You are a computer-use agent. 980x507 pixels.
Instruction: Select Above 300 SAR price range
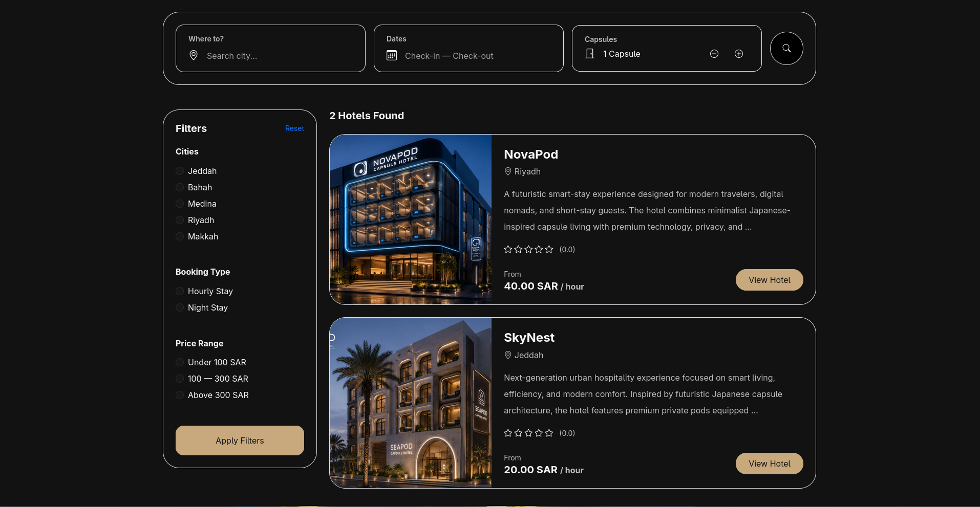coord(180,395)
